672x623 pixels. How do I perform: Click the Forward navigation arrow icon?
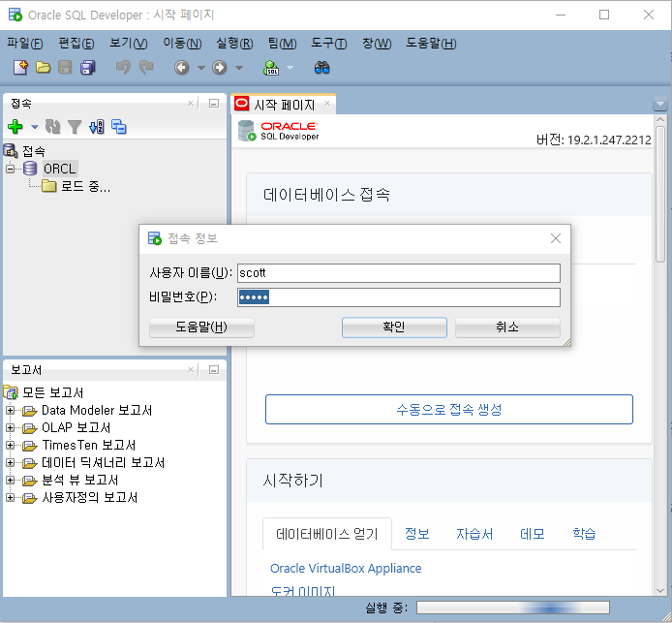pyautogui.click(x=220, y=67)
